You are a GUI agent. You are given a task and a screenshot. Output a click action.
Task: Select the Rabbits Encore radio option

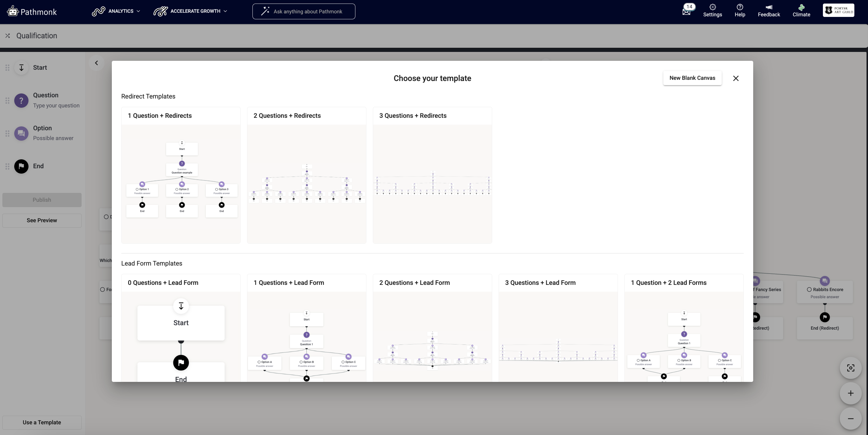pyautogui.click(x=809, y=289)
